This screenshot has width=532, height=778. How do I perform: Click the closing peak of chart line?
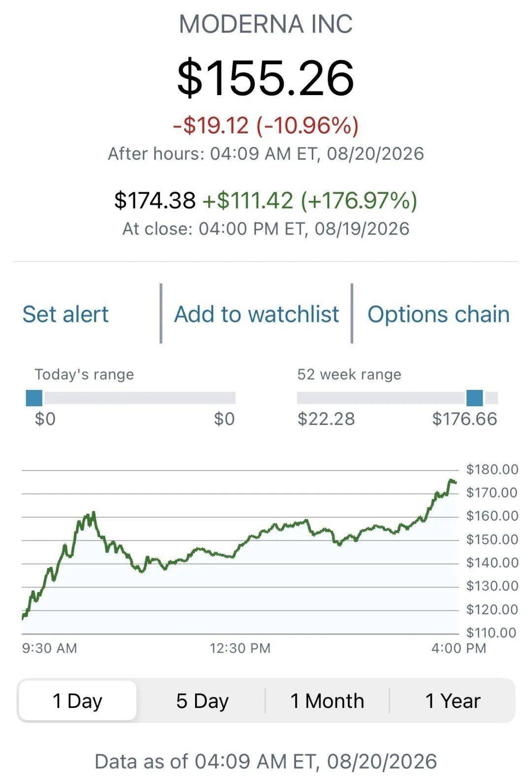451,480
